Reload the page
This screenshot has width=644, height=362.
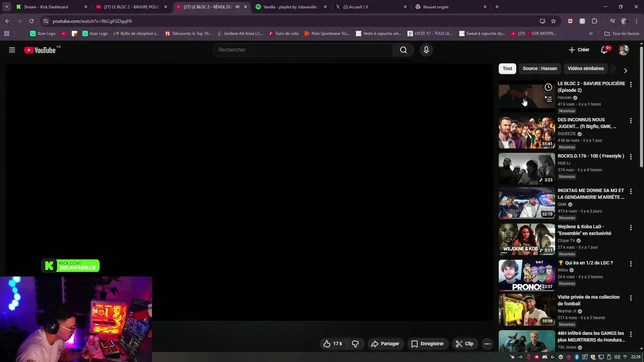point(31,21)
